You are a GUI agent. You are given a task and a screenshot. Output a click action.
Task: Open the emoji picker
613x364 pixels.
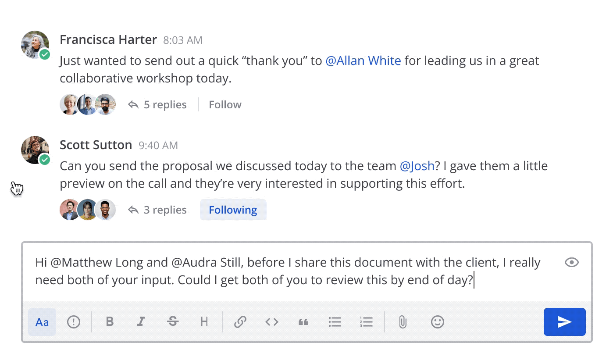coord(437,322)
